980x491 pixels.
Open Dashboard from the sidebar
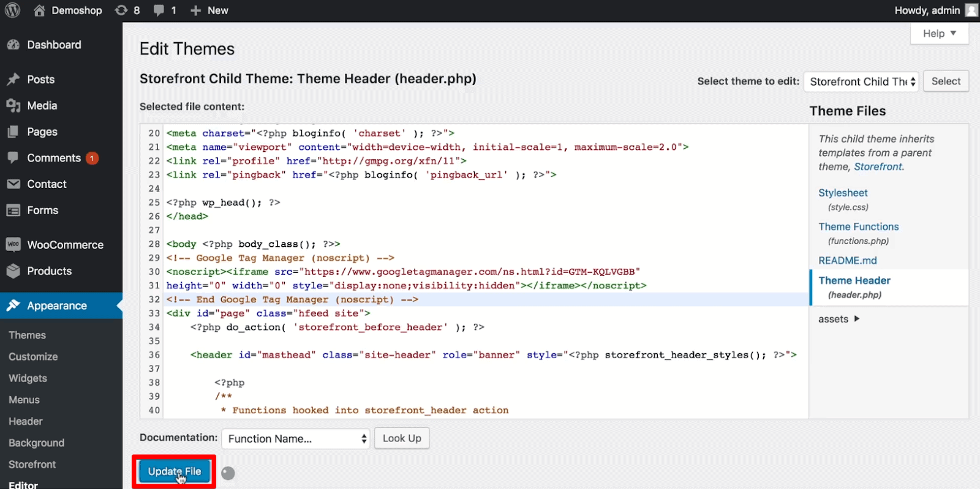[54, 45]
